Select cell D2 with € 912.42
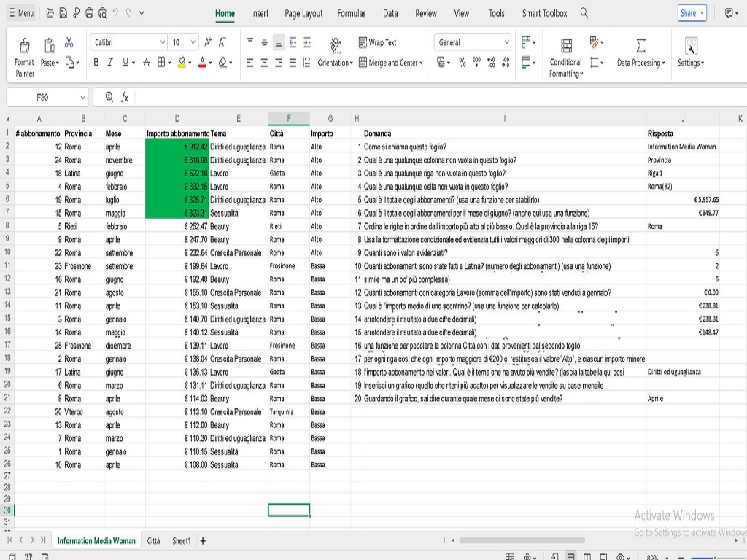The image size is (747, 560). click(177, 147)
